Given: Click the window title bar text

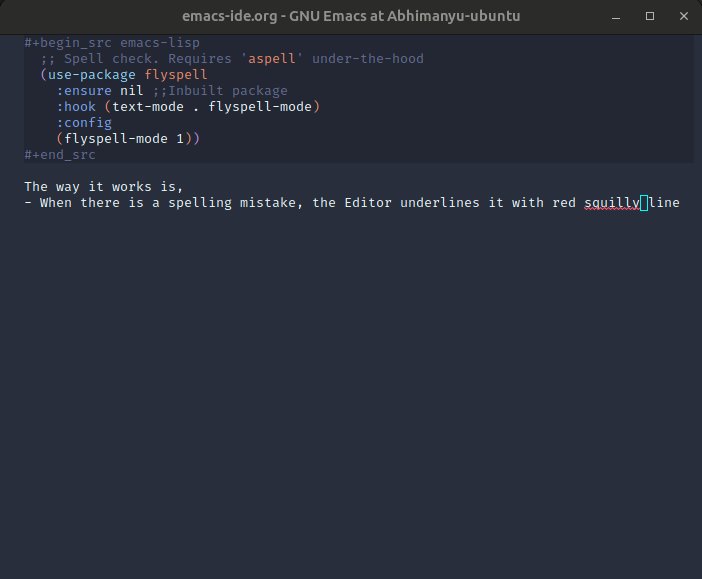Looking at the screenshot, I should click(x=350, y=17).
